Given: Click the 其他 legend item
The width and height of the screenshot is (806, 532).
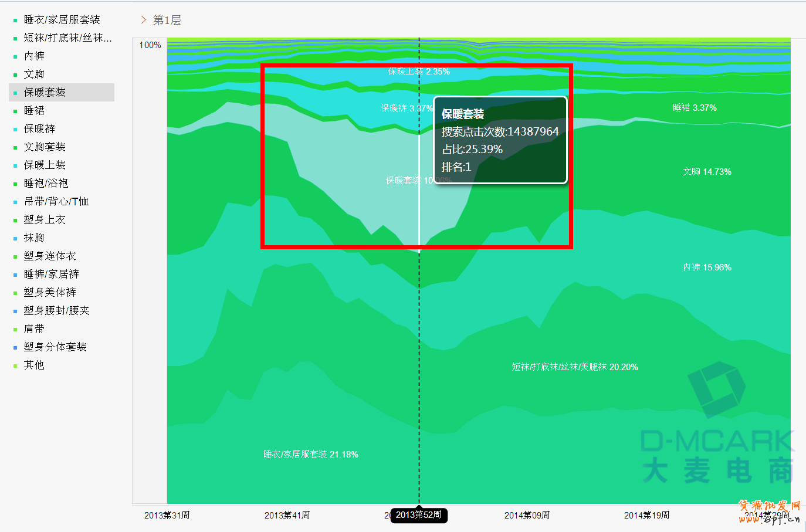Looking at the screenshot, I should pos(34,365).
